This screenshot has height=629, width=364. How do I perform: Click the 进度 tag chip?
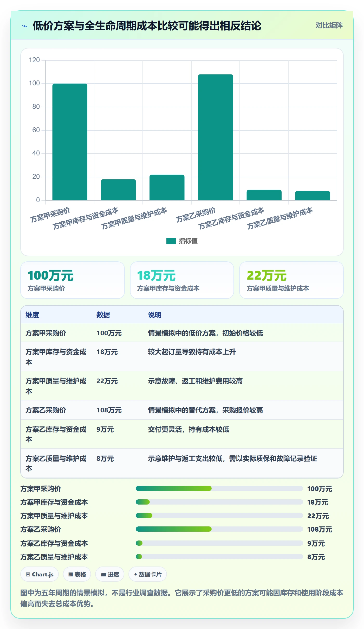(110, 574)
